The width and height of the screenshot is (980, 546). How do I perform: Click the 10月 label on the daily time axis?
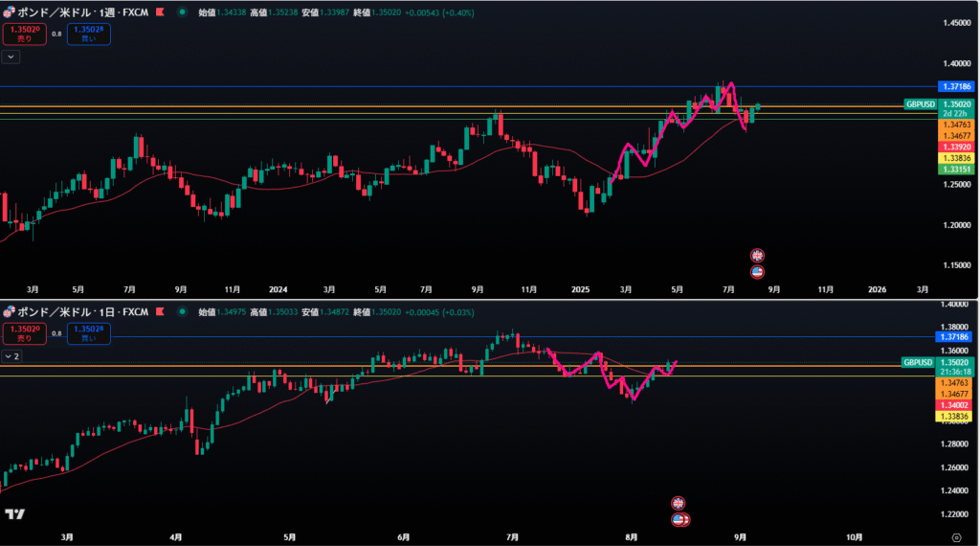(854, 537)
